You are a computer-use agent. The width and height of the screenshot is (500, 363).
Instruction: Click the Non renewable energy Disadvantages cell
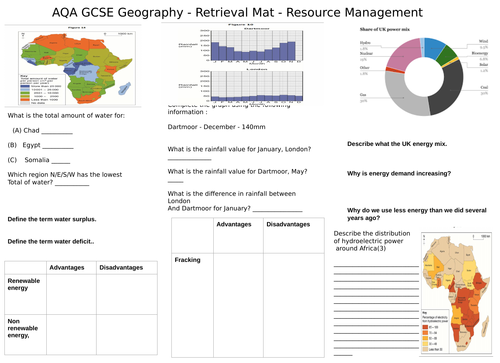(x=127, y=334)
